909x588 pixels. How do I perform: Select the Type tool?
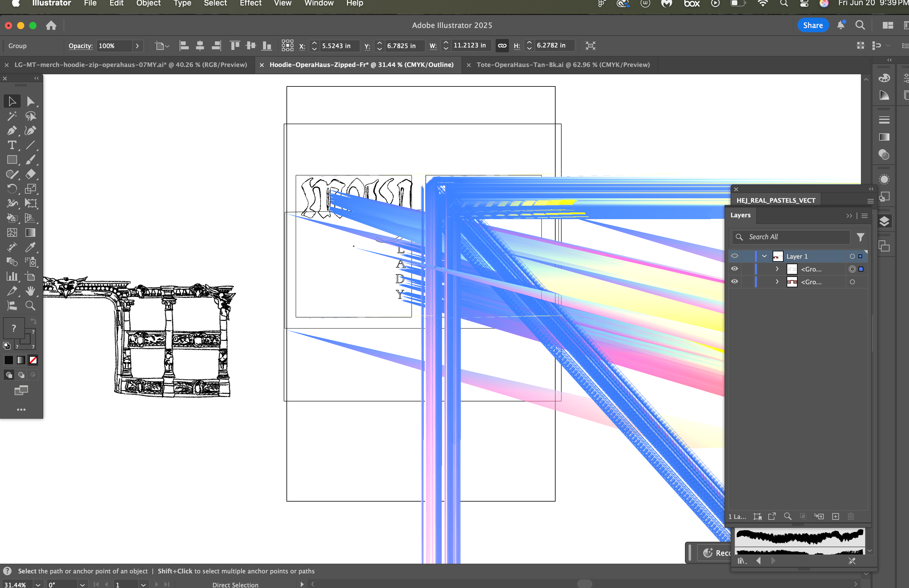coord(12,145)
